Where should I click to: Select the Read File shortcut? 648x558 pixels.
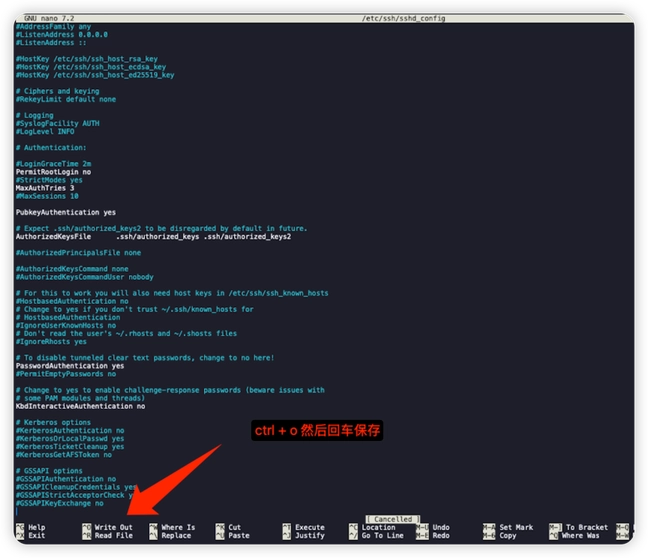114,535
